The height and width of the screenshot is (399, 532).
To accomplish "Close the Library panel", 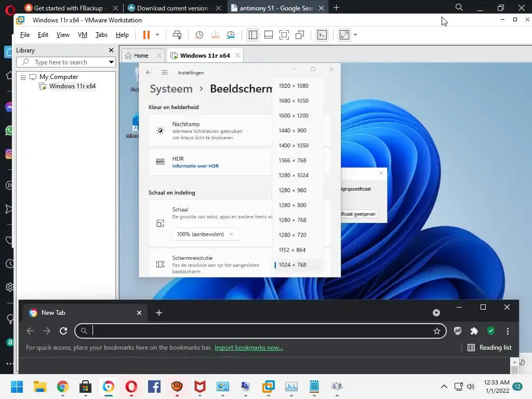I will click(111, 50).
